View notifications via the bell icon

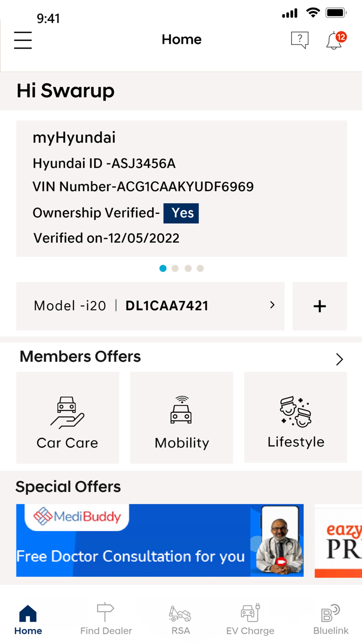pyautogui.click(x=333, y=41)
